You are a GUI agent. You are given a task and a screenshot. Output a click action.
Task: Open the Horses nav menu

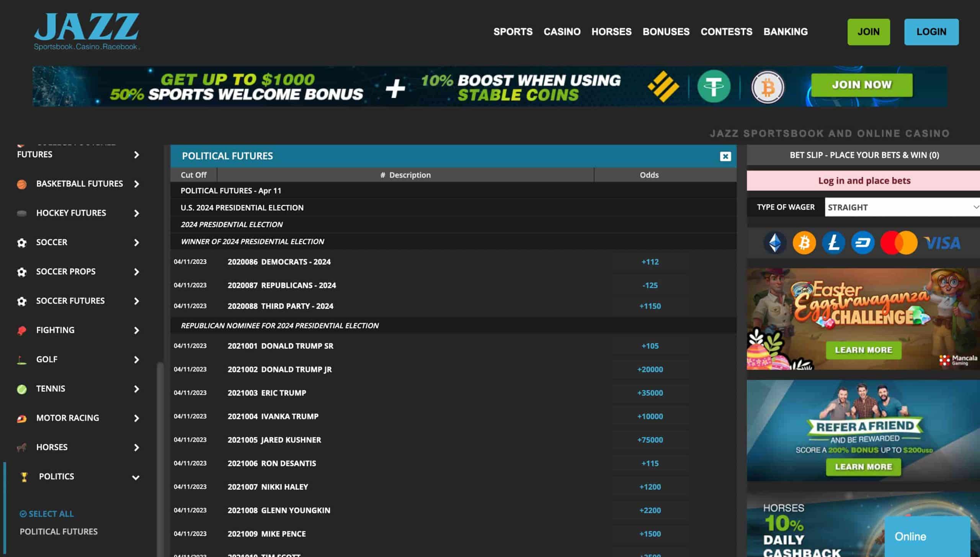pos(611,31)
